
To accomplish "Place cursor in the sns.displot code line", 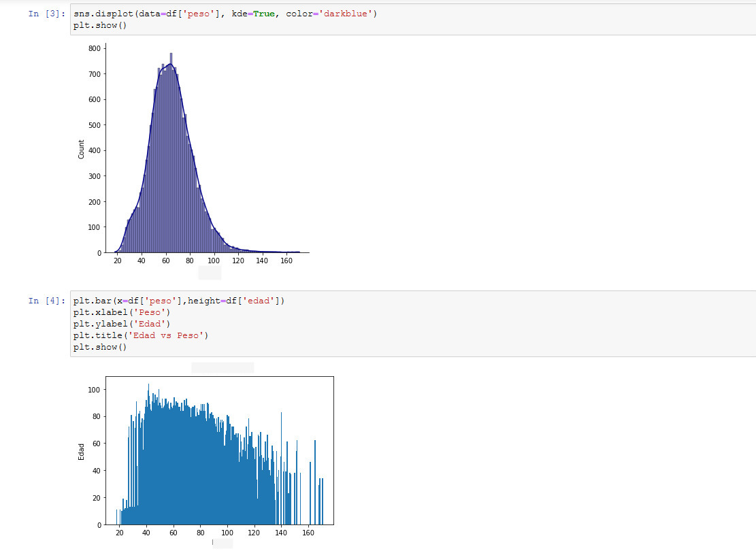I will pos(225,14).
